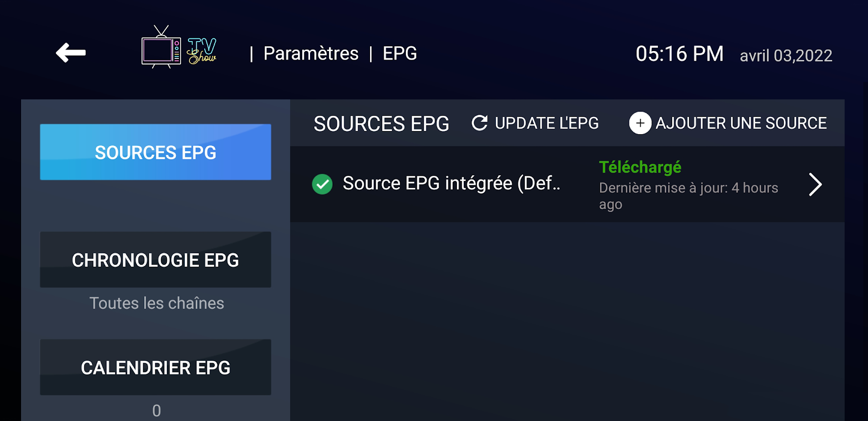The height and width of the screenshot is (421, 868).
Task: Click the refresh icon beside UPDATE L'EPG
Action: point(480,123)
